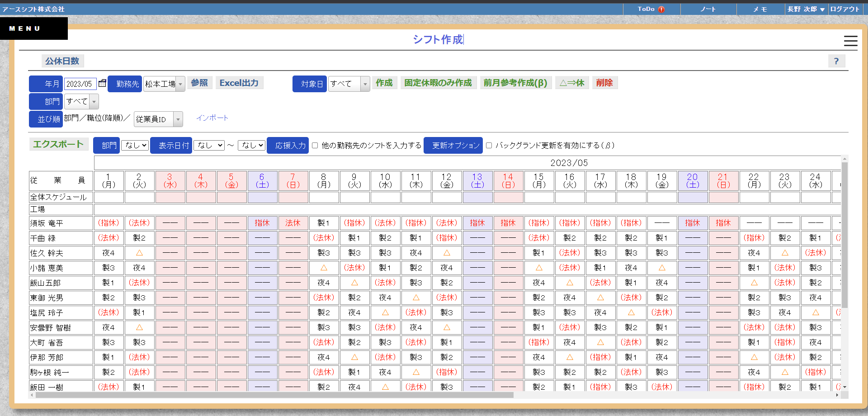Open the hamburger menu at top right
The width and height of the screenshot is (868, 416).
click(x=850, y=41)
